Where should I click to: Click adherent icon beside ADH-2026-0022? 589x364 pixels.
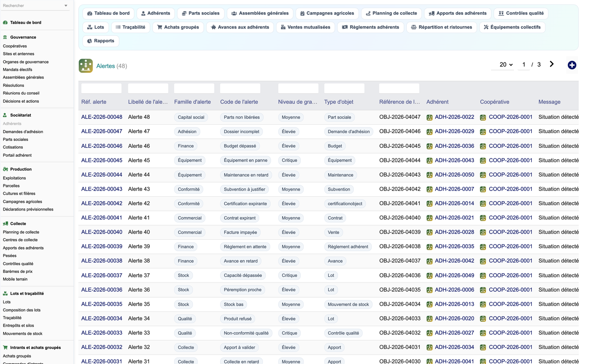tap(429, 117)
